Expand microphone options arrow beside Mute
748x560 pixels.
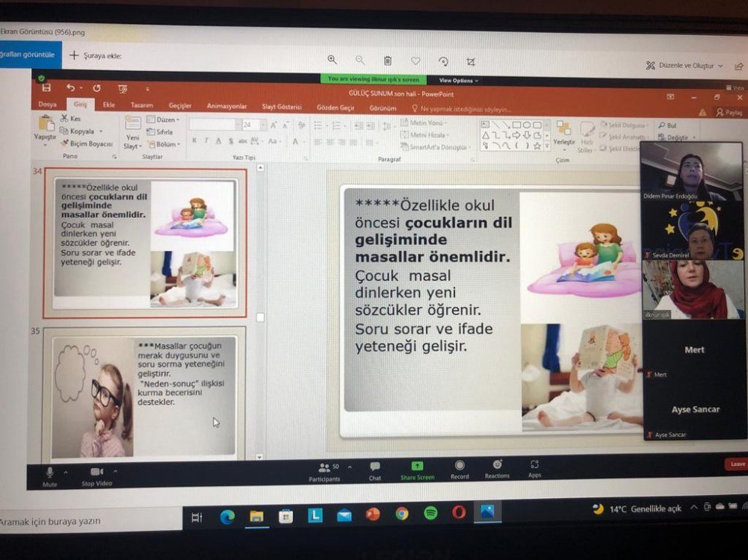coord(65,473)
